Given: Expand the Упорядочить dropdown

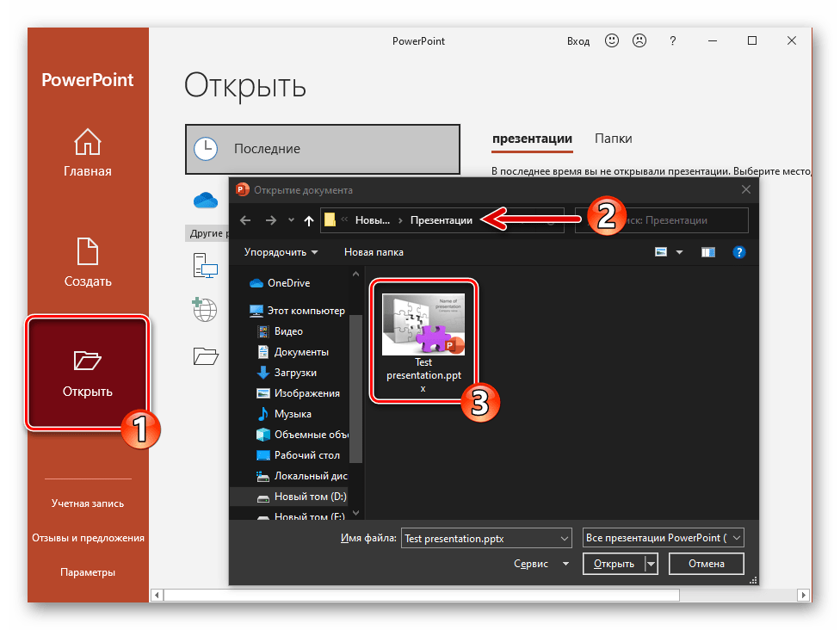Looking at the screenshot, I should coord(281,252).
